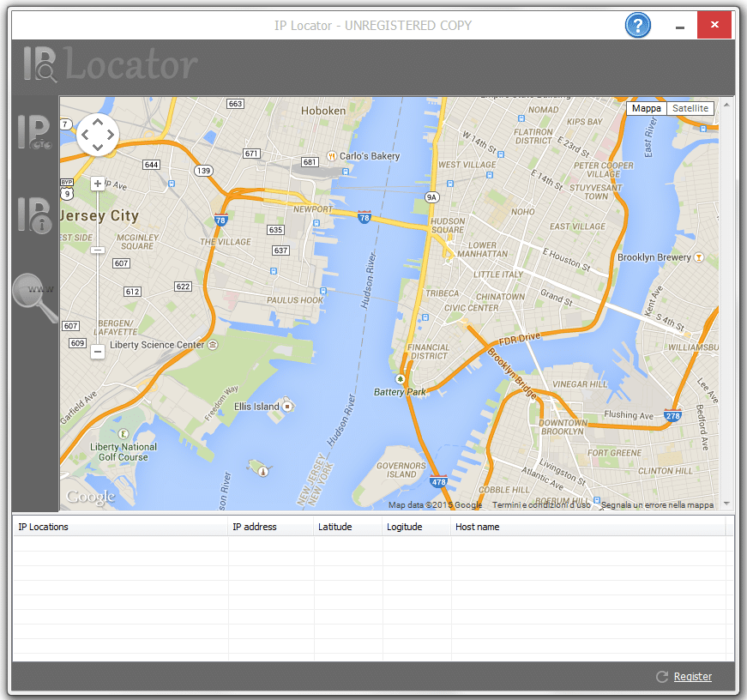
Task: Click the 9A route marker
Action: click(x=431, y=197)
